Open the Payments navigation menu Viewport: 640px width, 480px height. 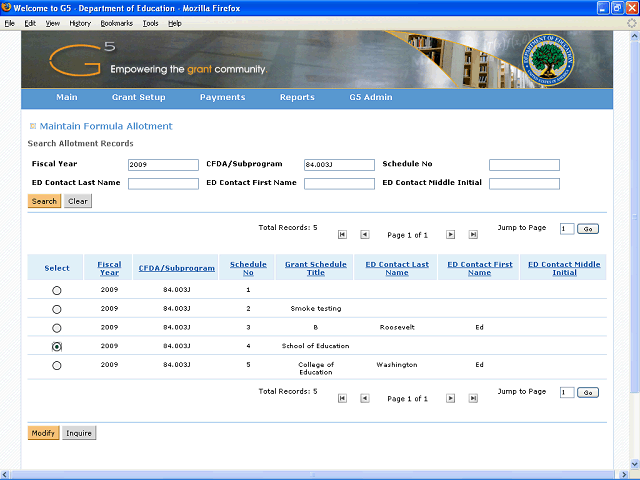222,98
